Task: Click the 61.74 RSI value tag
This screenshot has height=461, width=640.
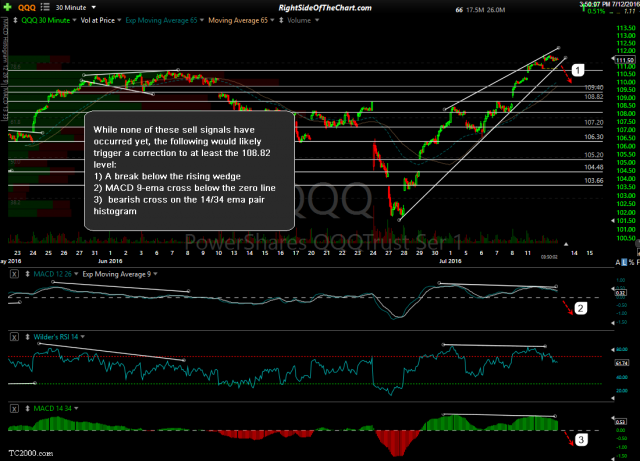Action: pyautogui.click(x=621, y=363)
